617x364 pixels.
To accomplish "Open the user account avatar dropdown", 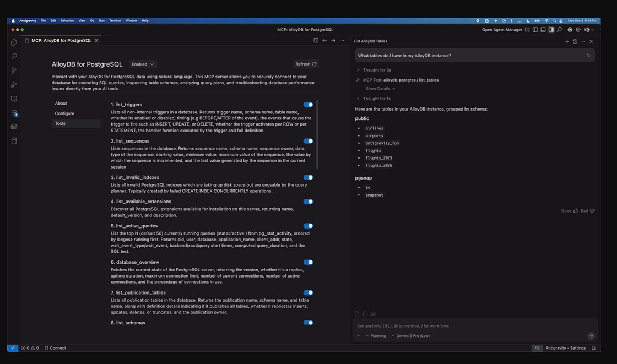I will click(x=589, y=30).
